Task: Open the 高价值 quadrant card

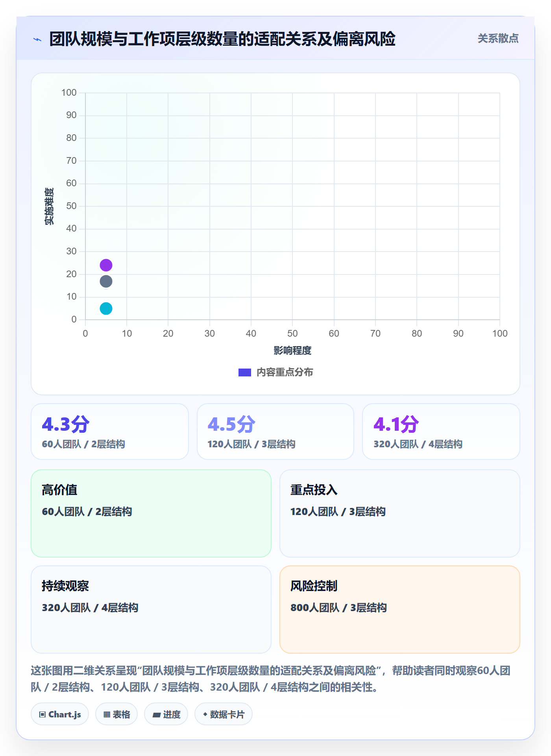Action: coord(151,513)
